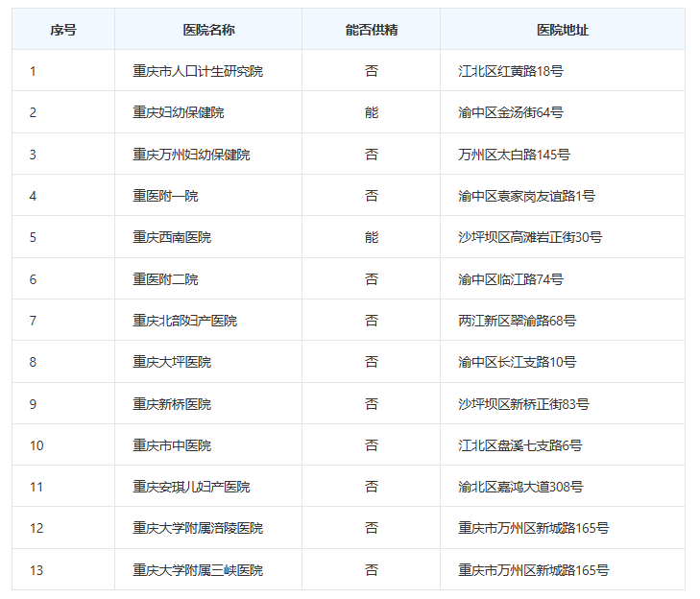Select 重庆北部妇产医院 hospital name

(184, 321)
